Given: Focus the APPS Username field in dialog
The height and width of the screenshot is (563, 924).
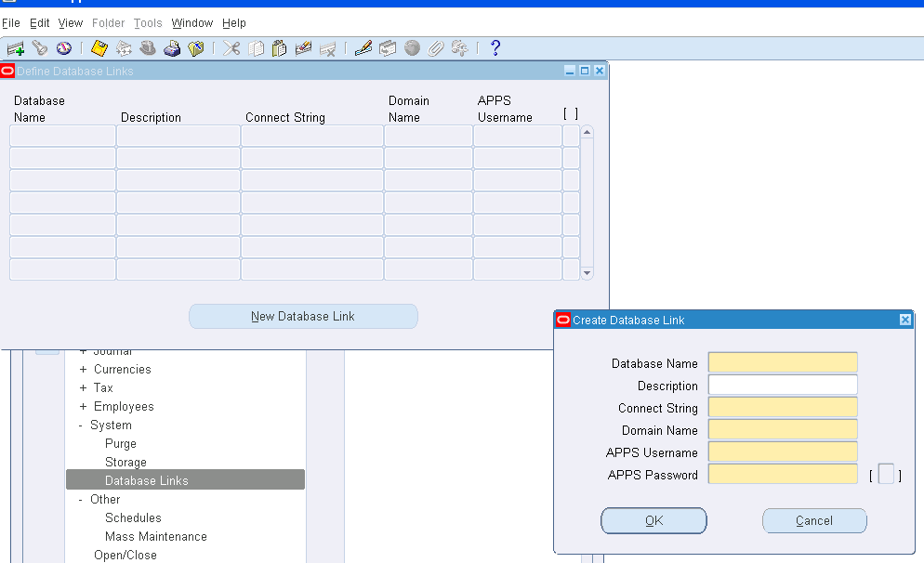Looking at the screenshot, I should [783, 452].
